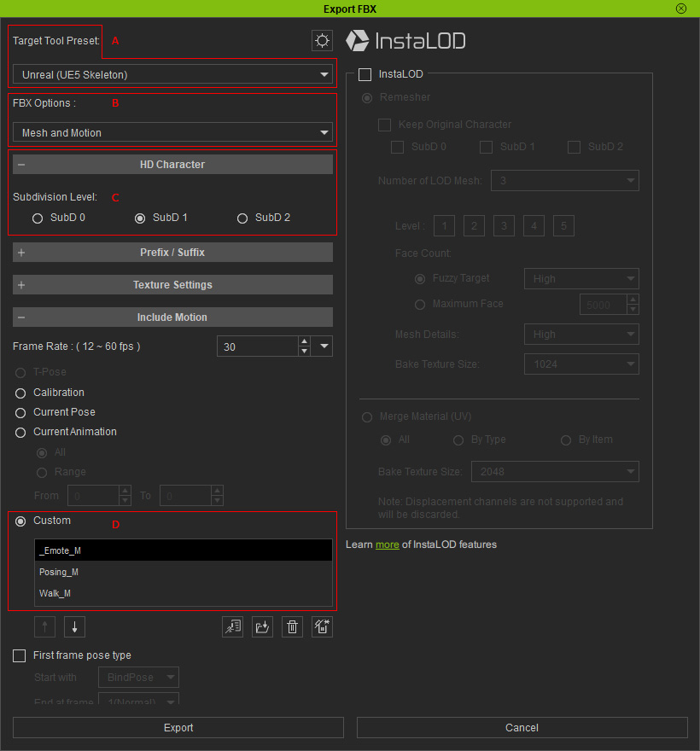Decrease frame rate with down arrow
This screenshot has width=700, height=751.
[x=304, y=351]
